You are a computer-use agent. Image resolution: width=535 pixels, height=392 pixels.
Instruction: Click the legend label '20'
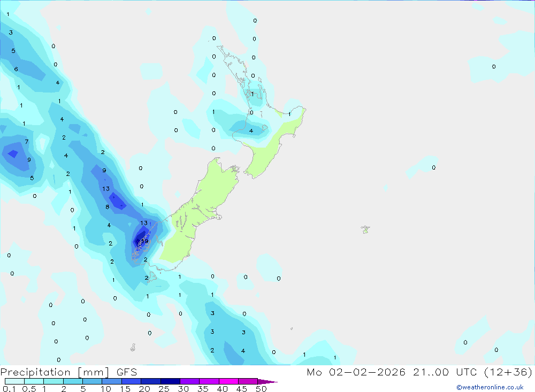(144, 389)
